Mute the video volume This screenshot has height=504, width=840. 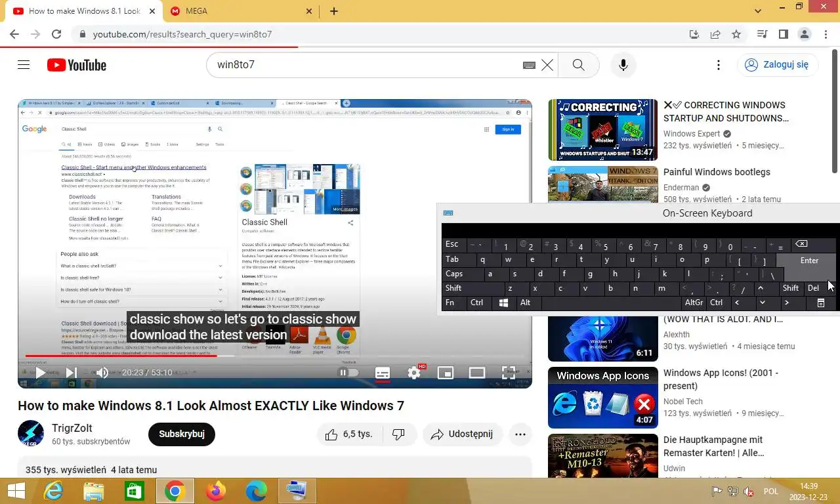(102, 373)
